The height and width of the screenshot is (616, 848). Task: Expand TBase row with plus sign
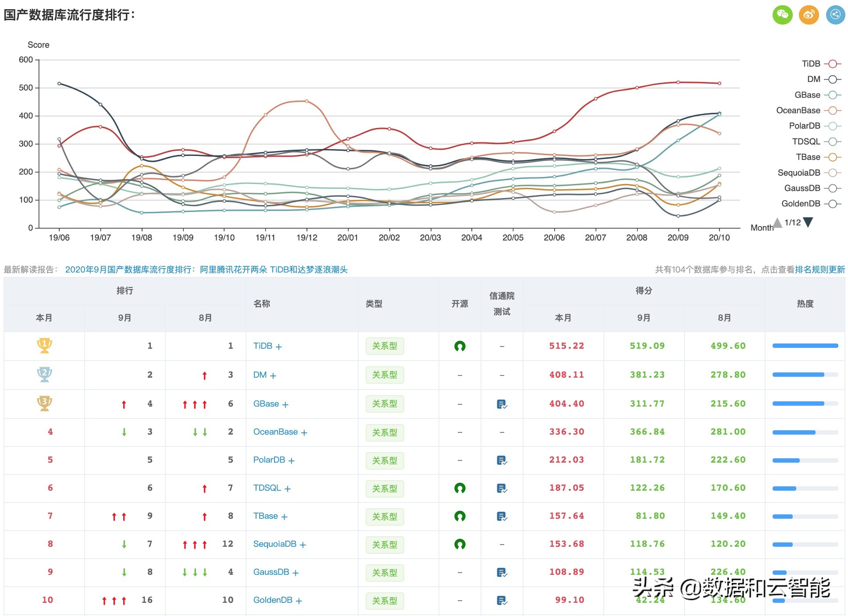(x=284, y=517)
